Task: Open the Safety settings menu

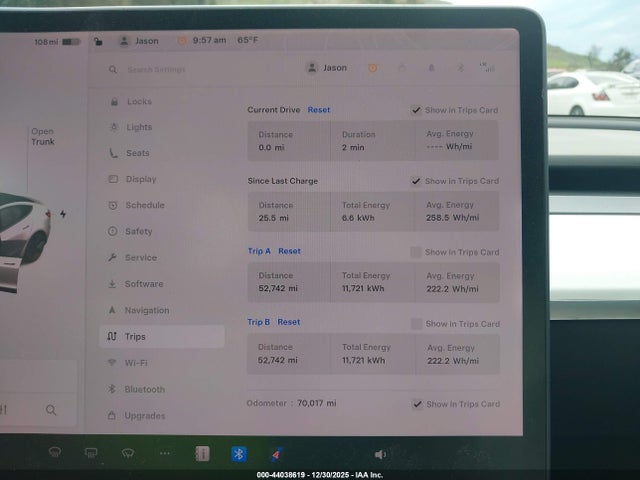Action: coord(130,231)
